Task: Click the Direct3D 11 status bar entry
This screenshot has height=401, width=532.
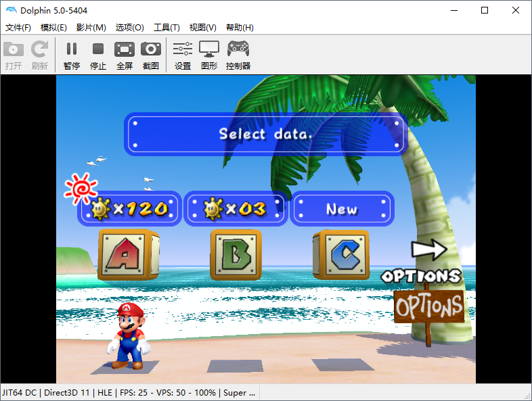Action: click(67, 392)
